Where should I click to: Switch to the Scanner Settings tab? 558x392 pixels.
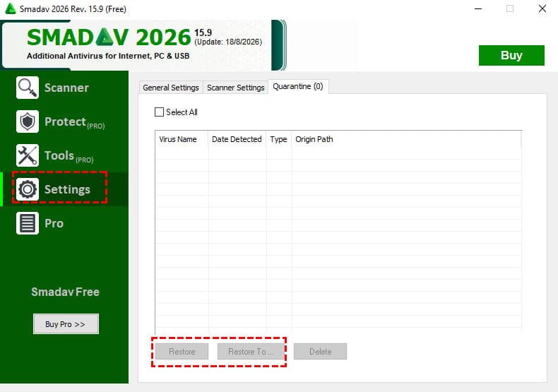[236, 88]
